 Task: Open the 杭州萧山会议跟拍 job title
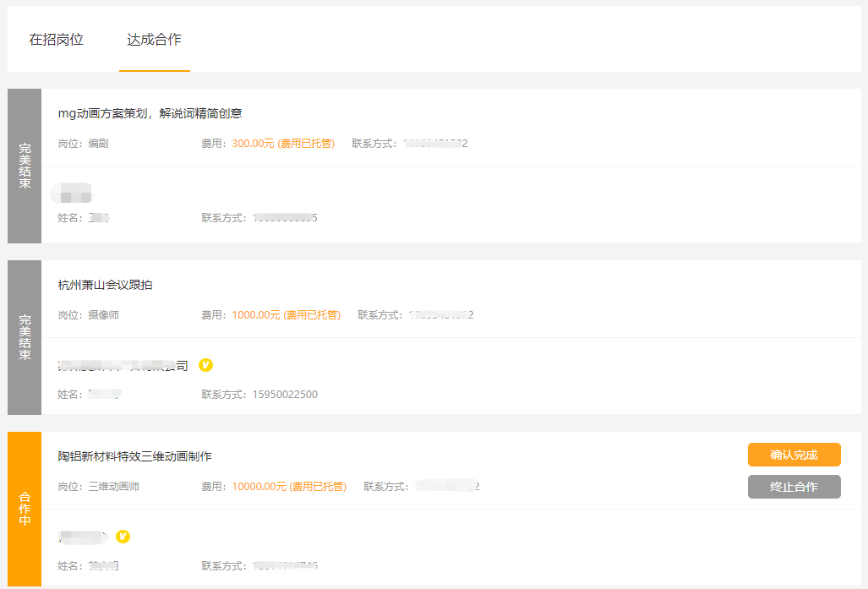(x=105, y=285)
